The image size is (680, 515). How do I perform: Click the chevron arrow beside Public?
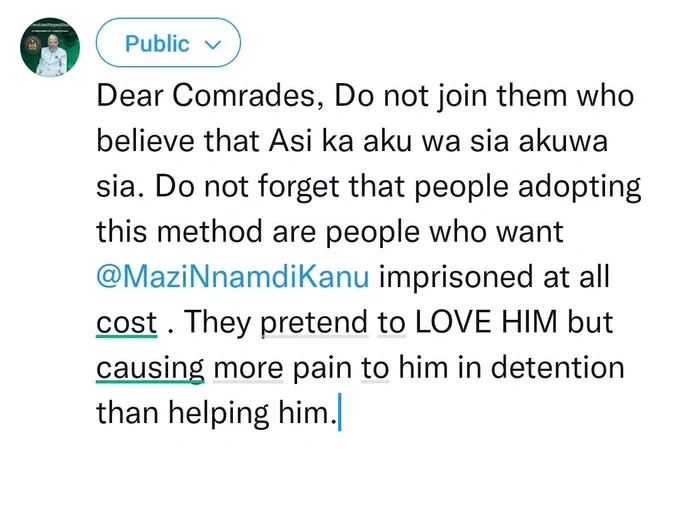[x=212, y=44]
